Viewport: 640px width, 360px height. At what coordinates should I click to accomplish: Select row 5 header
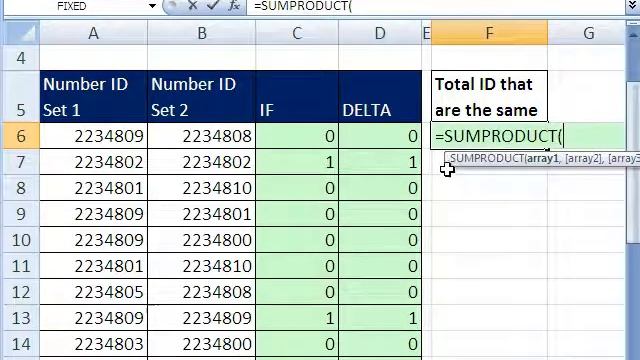(x=22, y=96)
